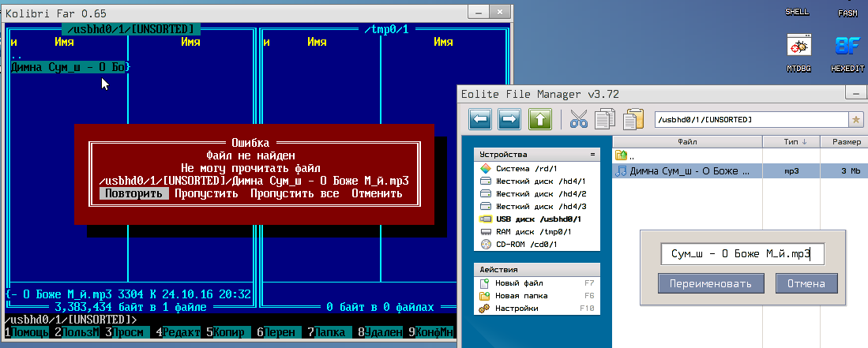This screenshot has height=348, width=868.
Task: Click the paste clipboard icon
Action: [x=633, y=119]
